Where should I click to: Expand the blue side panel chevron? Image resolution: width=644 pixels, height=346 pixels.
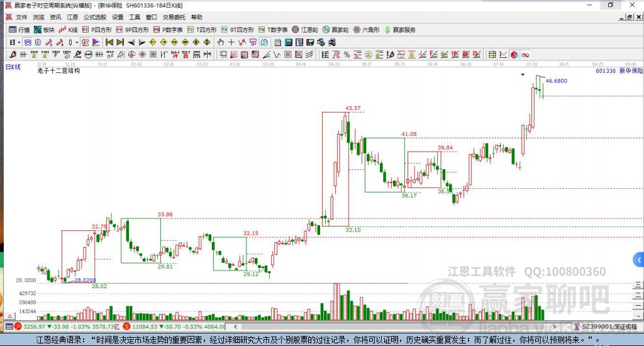point(639,260)
